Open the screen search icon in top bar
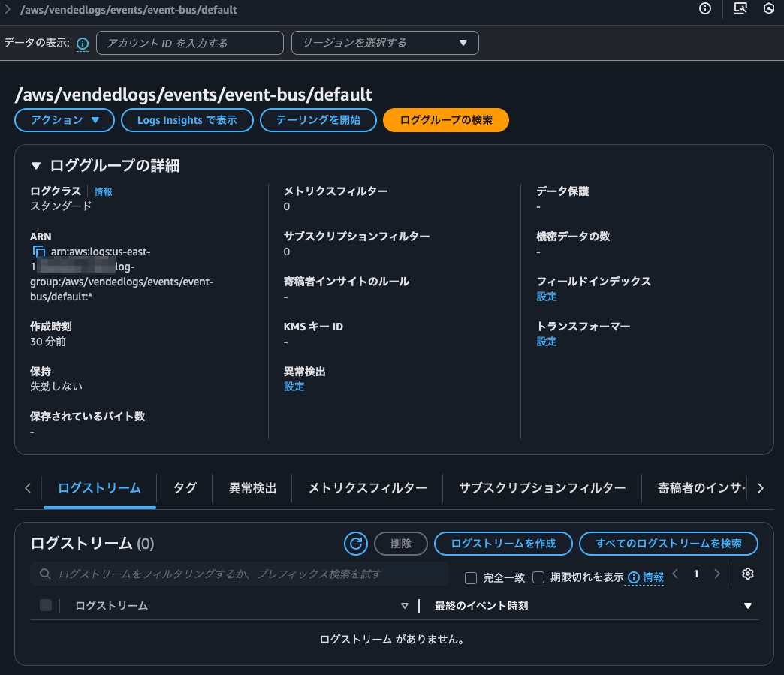Image resolution: width=784 pixels, height=675 pixels. [x=740, y=8]
